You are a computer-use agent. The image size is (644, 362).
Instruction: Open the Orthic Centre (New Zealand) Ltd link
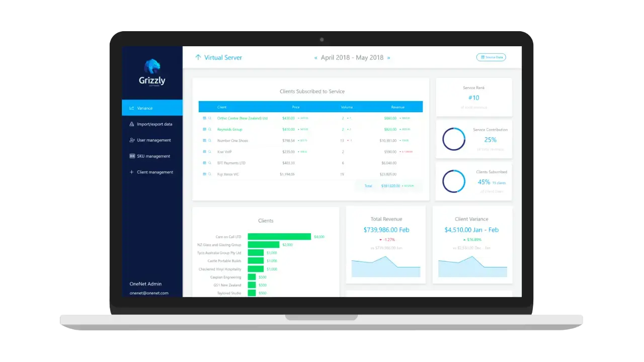click(242, 119)
